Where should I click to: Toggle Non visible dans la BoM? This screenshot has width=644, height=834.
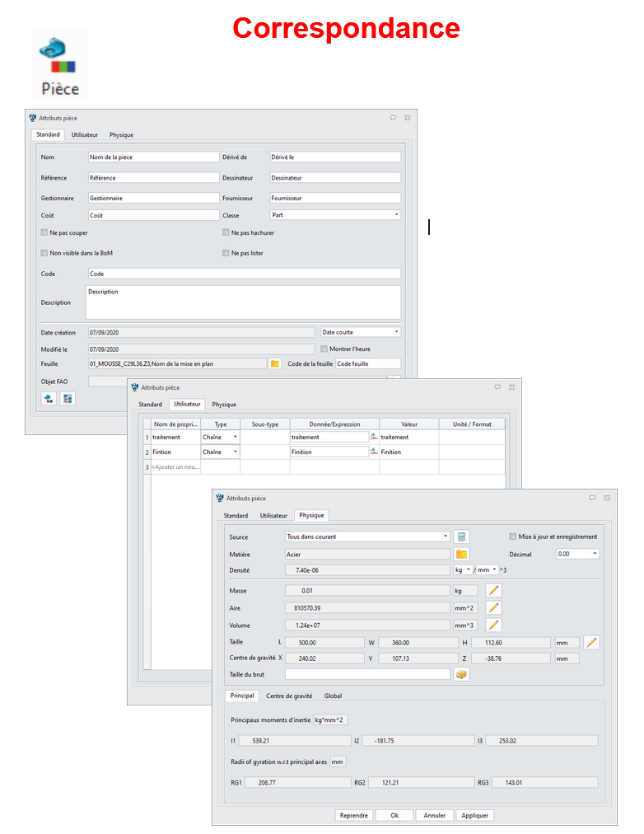click(44, 253)
